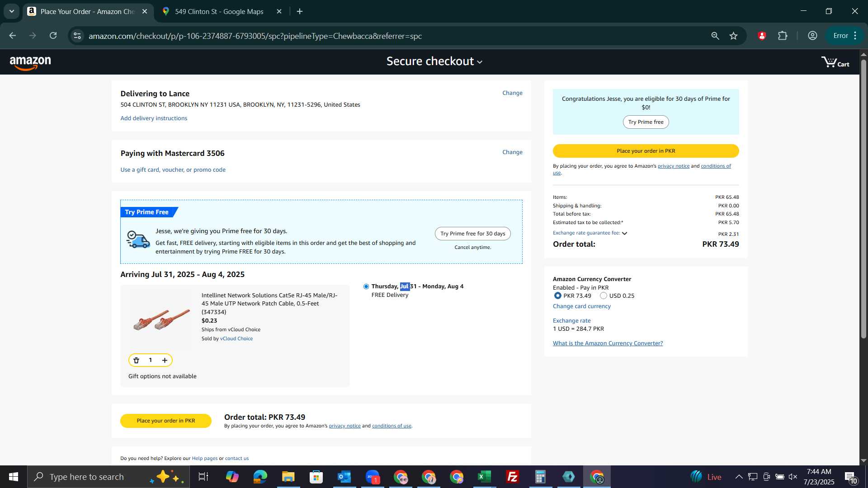Image resolution: width=868 pixels, height=488 pixels.
Task: Expand Secure checkout dropdown
Action: click(434, 61)
